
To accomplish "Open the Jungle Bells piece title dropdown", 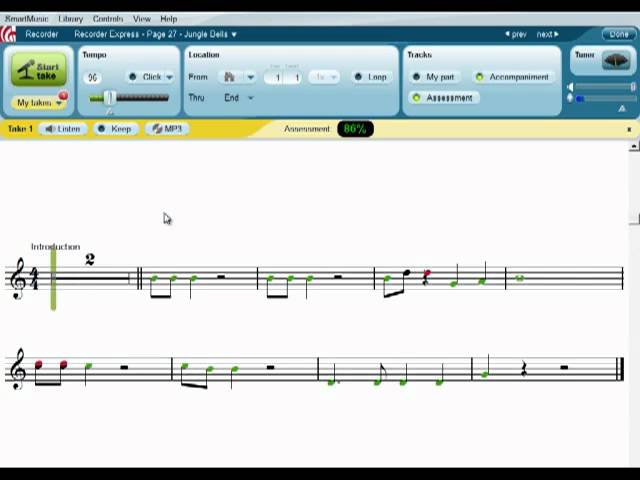I will [x=234, y=35].
